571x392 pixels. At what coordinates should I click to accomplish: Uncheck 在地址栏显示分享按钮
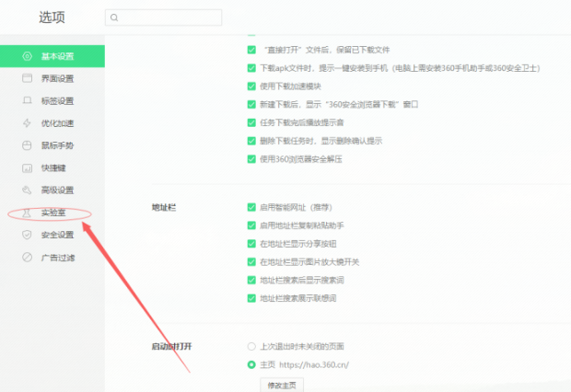(251, 244)
